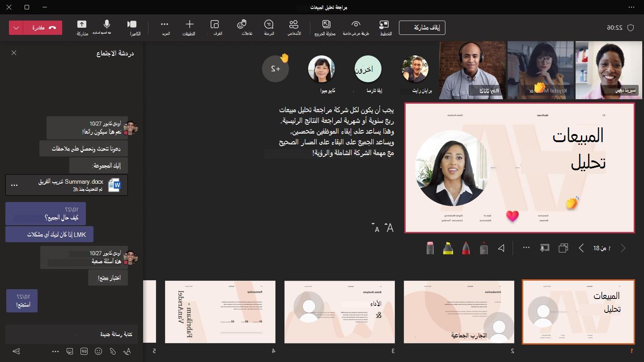Screen dimensions: 644x362
Task: Open the text Format icon in chat
Action: tap(127, 351)
